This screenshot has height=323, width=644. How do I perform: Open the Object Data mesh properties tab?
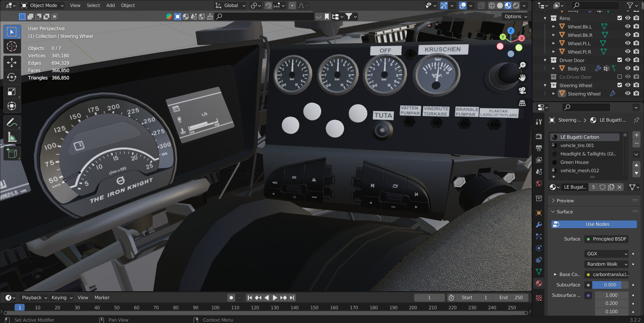tap(539, 272)
